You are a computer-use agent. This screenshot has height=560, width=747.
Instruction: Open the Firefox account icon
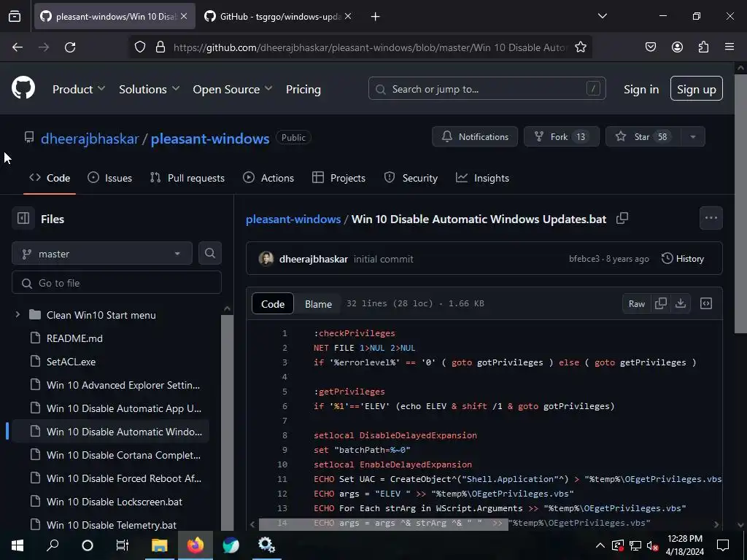pos(677,47)
